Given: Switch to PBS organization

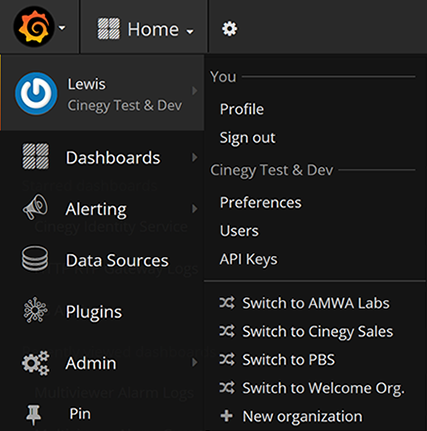Looking at the screenshot, I should (x=289, y=360).
